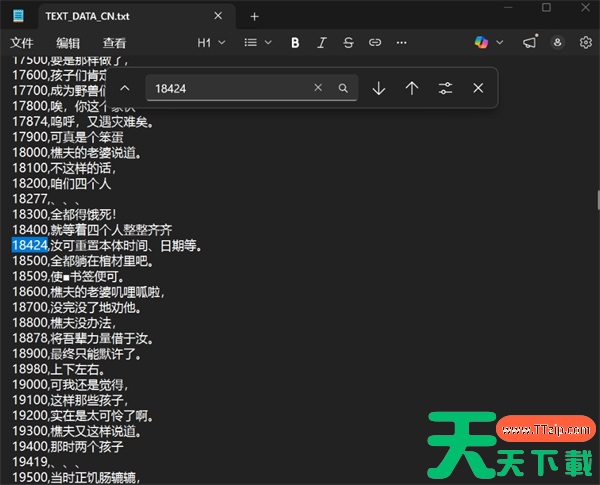Viewport: 600px width, 485px height.
Task: Click the magnifier search icon
Action: (343, 88)
